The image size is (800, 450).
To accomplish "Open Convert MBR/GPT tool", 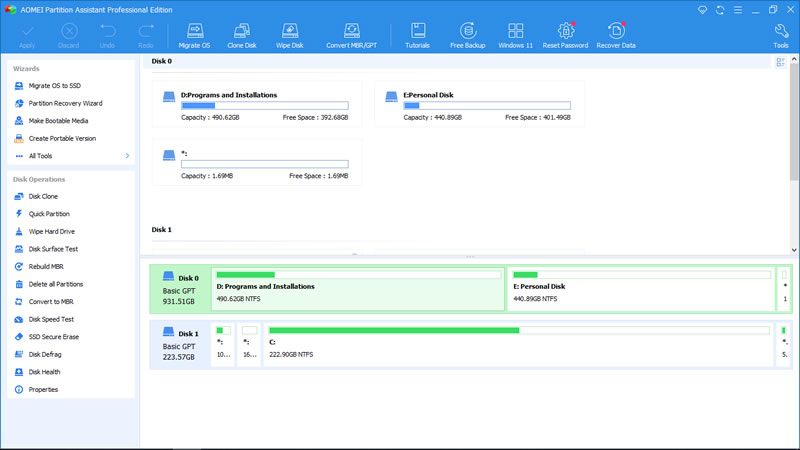I will (352, 36).
